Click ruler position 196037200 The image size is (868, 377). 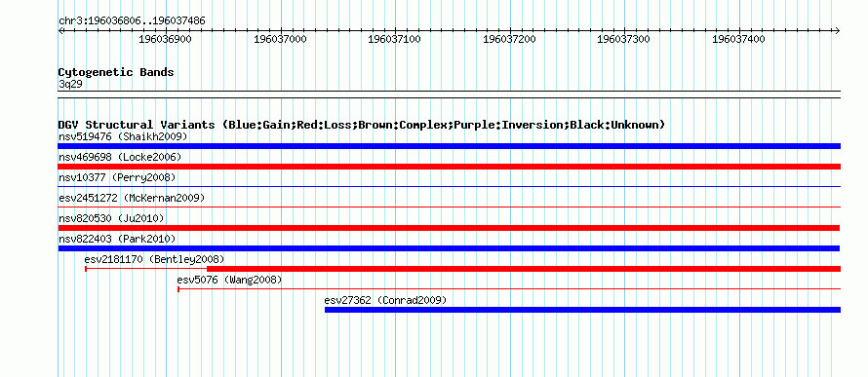[509, 39]
